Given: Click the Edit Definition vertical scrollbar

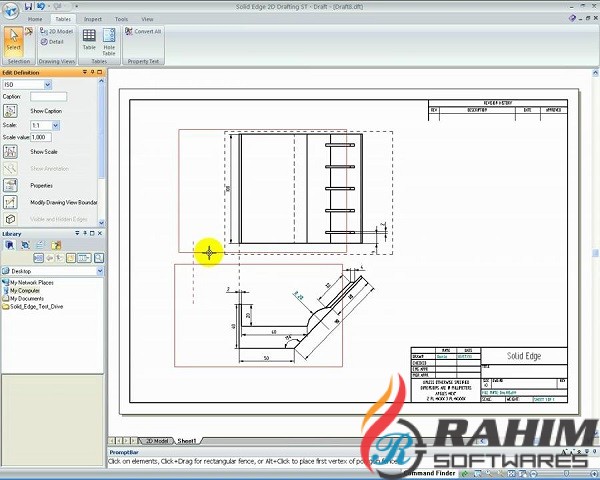Looking at the screenshot, I should point(101,151).
